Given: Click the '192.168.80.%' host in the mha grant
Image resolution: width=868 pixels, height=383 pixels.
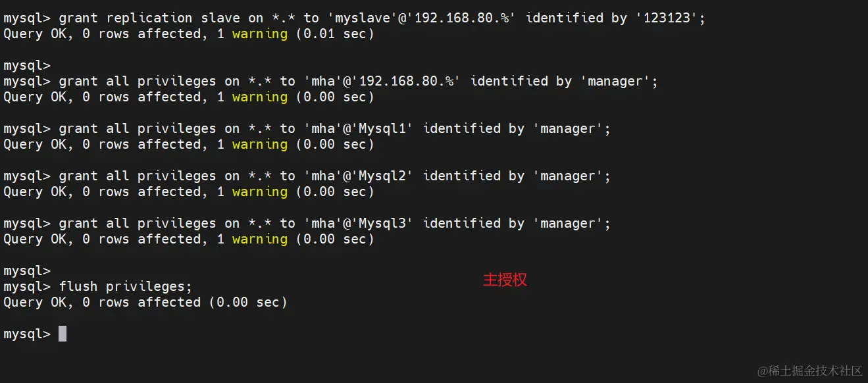Looking at the screenshot, I should click(x=406, y=81).
